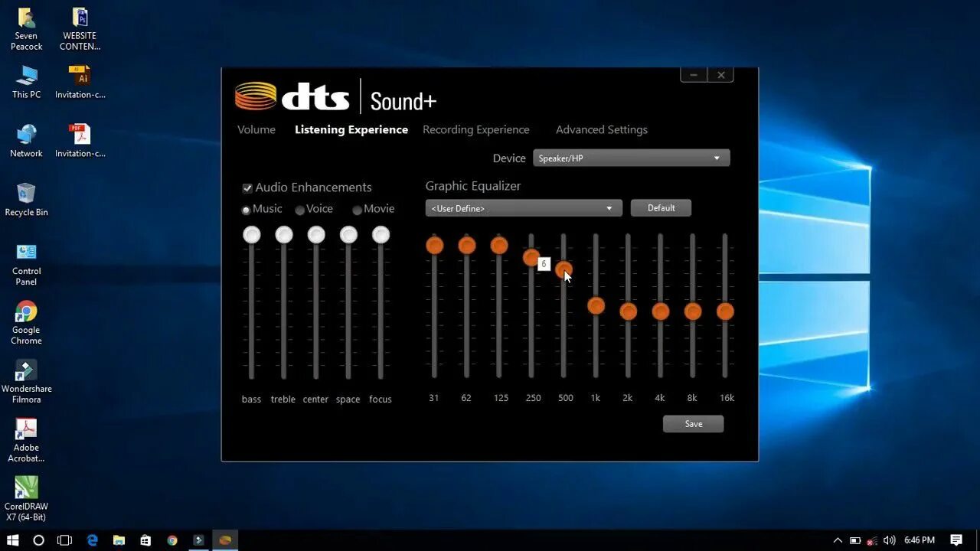The width and height of the screenshot is (980, 551).
Task: Click the 4k equalizer knob
Action: tap(661, 311)
